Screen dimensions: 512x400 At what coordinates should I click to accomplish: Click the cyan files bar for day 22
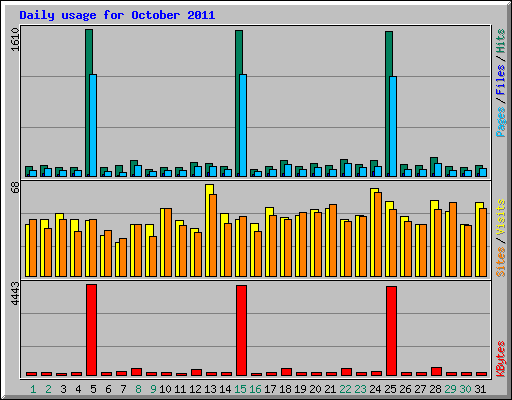(x=348, y=170)
